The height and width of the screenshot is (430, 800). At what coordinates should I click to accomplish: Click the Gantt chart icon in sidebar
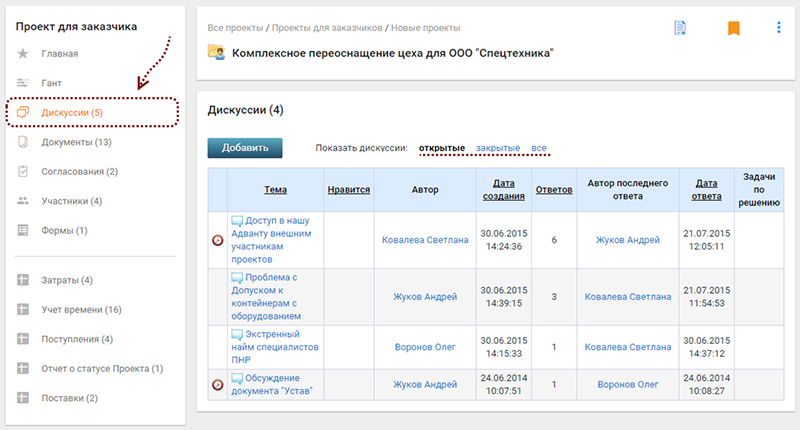point(23,83)
